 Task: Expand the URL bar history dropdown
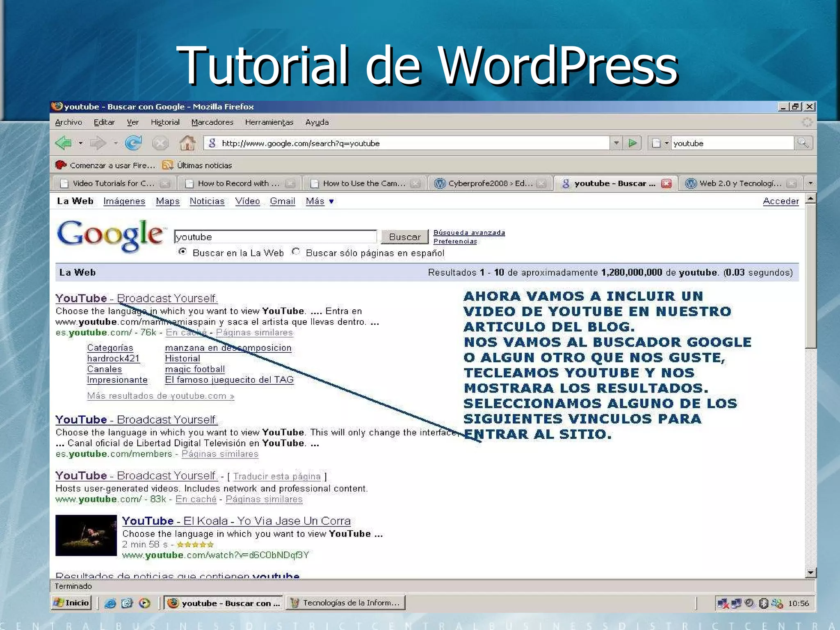click(616, 143)
